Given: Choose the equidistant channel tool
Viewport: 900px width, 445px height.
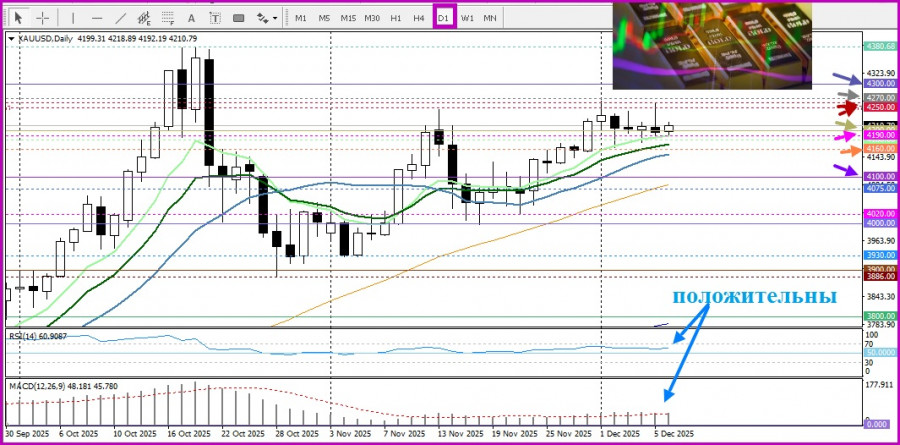Looking at the screenshot, I should point(144,18).
